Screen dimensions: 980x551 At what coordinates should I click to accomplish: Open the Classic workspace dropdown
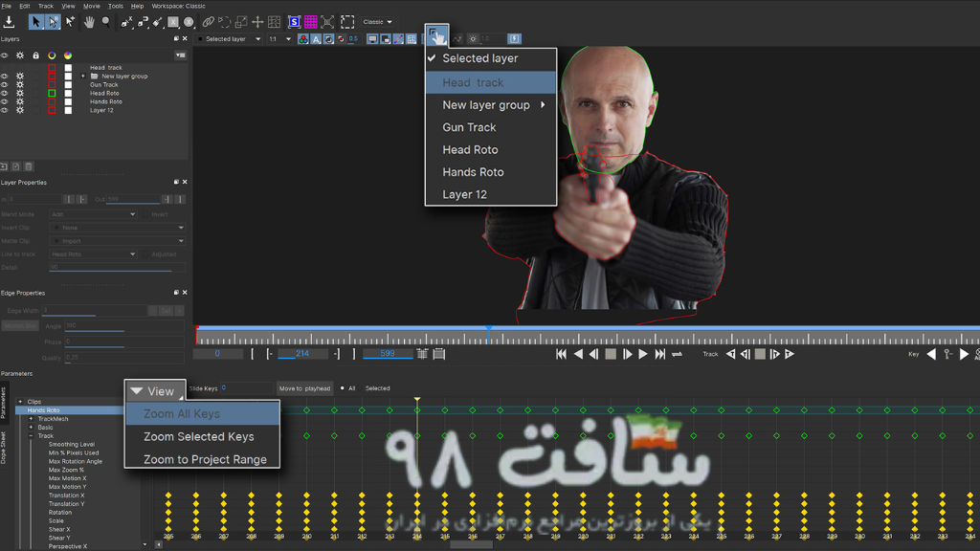pos(377,22)
